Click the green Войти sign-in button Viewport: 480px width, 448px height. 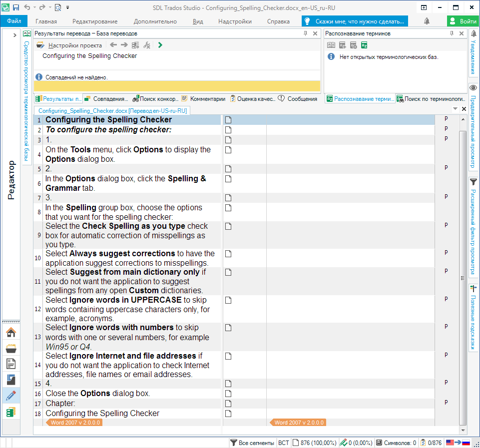point(463,21)
